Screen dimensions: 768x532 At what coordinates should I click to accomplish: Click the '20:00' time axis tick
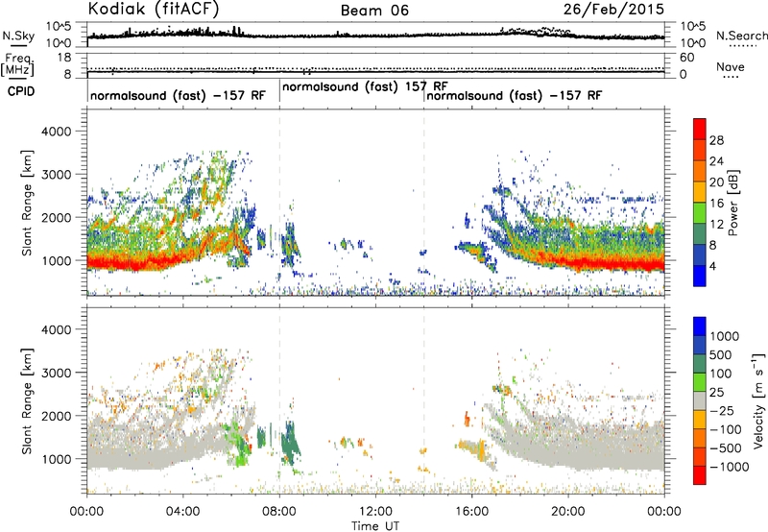pyautogui.click(x=567, y=512)
